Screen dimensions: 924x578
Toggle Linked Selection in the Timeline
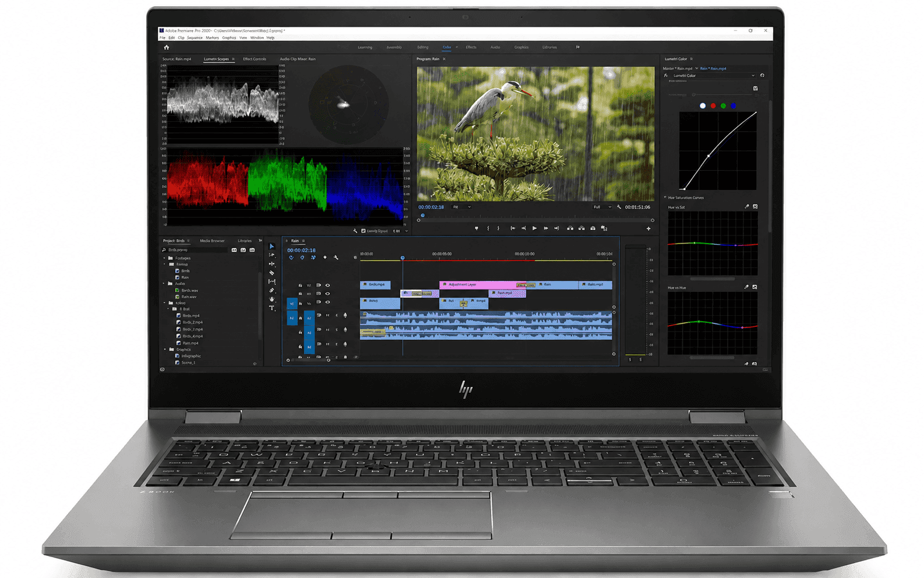point(313,258)
